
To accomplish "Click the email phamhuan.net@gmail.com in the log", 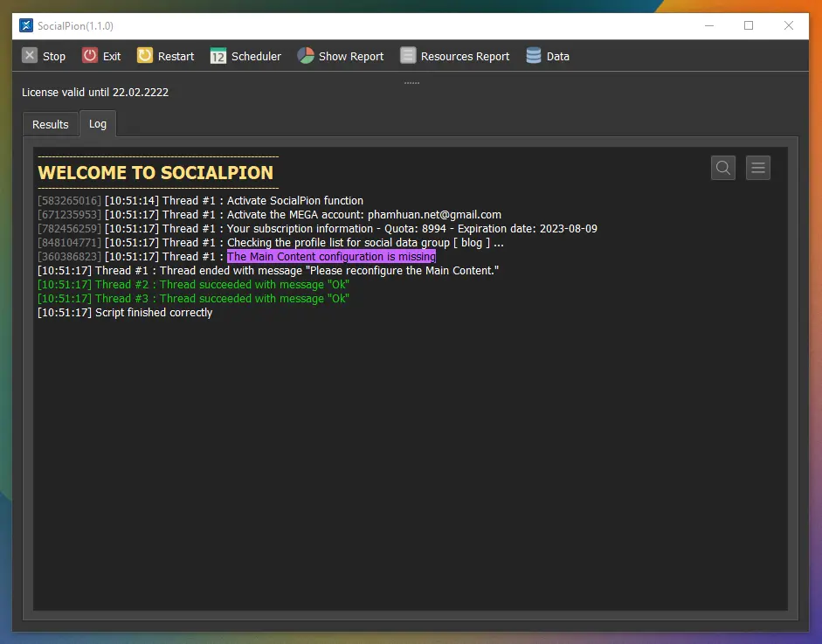I will click(434, 214).
